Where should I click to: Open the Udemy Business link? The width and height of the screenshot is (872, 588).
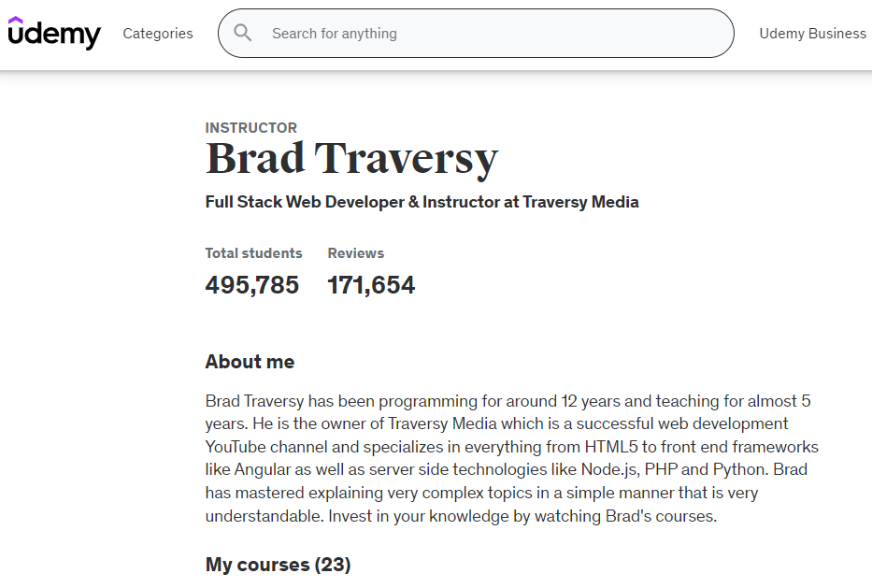(812, 34)
